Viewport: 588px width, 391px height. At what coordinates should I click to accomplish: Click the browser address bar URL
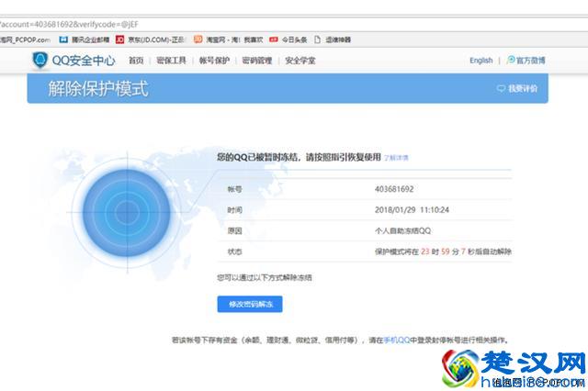click(70, 25)
